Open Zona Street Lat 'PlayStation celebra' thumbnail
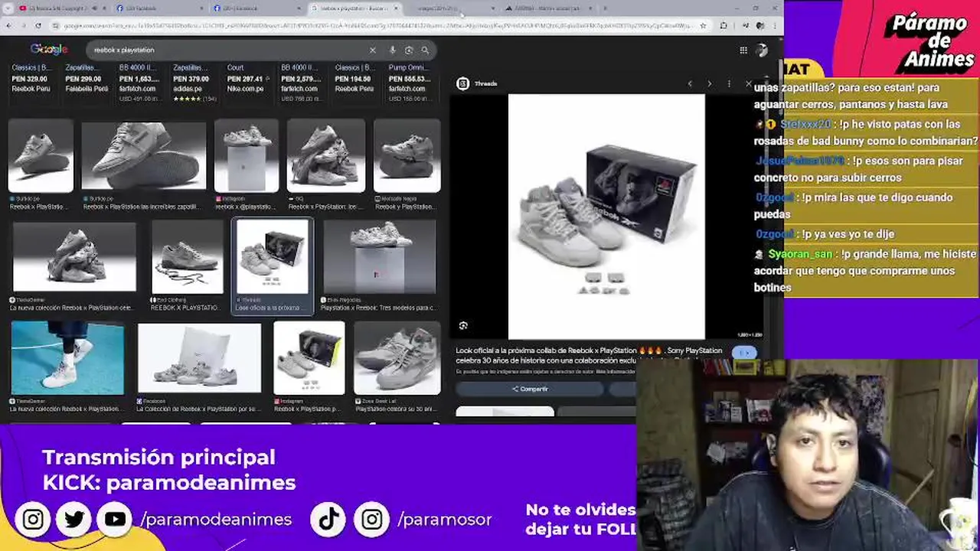 click(397, 358)
